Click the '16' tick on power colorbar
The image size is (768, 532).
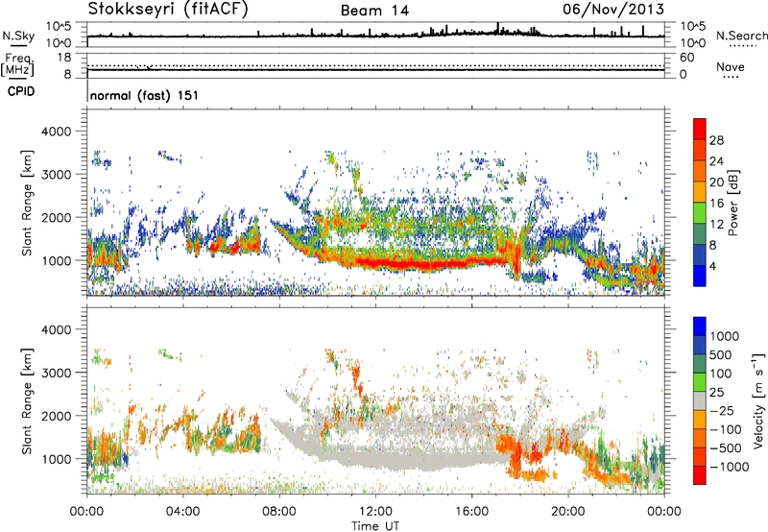(x=716, y=204)
